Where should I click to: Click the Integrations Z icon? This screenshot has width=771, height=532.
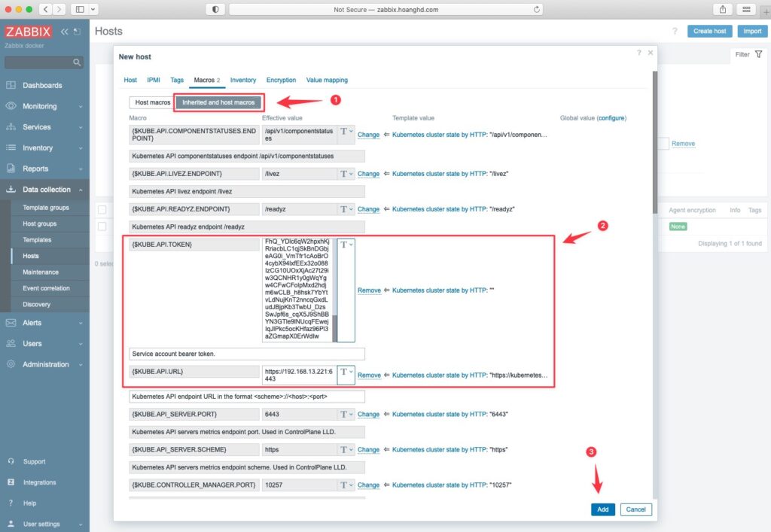11,482
